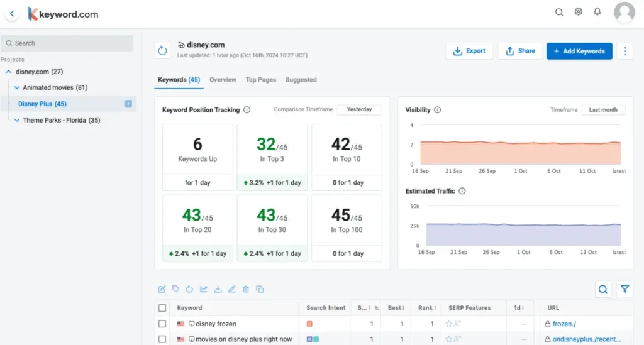This screenshot has width=644, height=345.
Task: Expand the Animated movies (81) group
Action: coord(17,87)
